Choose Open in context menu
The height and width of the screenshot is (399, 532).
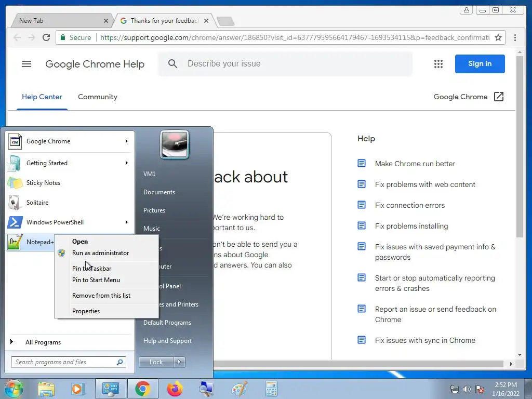(80, 242)
